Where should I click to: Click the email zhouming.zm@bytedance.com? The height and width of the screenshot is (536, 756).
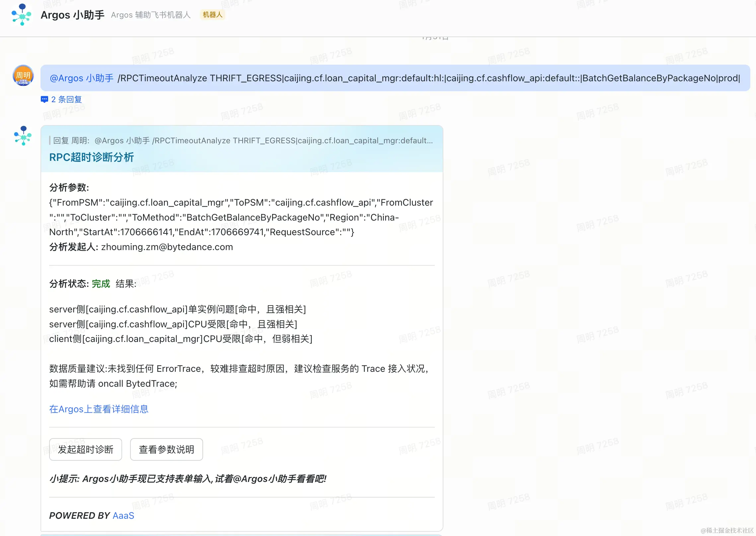tap(167, 247)
